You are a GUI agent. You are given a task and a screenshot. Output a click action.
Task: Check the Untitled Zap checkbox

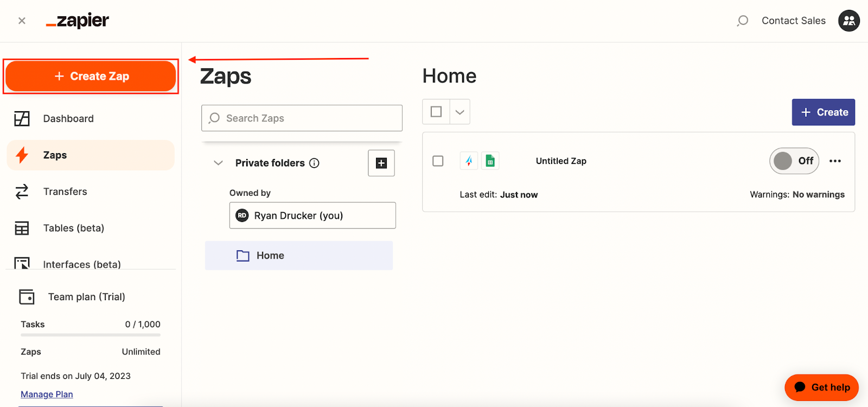click(x=438, y=161)
